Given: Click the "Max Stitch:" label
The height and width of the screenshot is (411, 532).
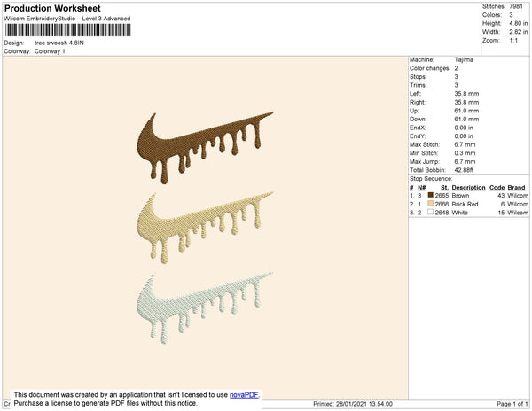Looking at the screenshot, I should tap(425, 144).
